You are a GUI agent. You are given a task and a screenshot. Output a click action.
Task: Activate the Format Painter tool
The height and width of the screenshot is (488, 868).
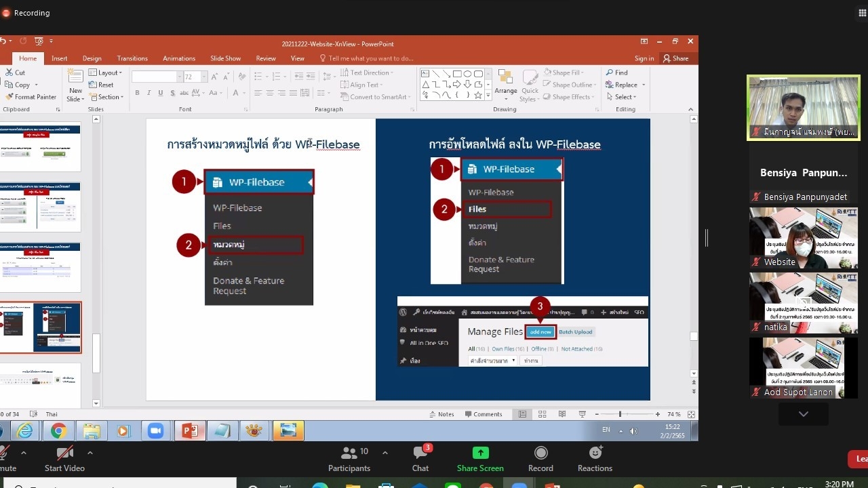[x=31, y=97]
